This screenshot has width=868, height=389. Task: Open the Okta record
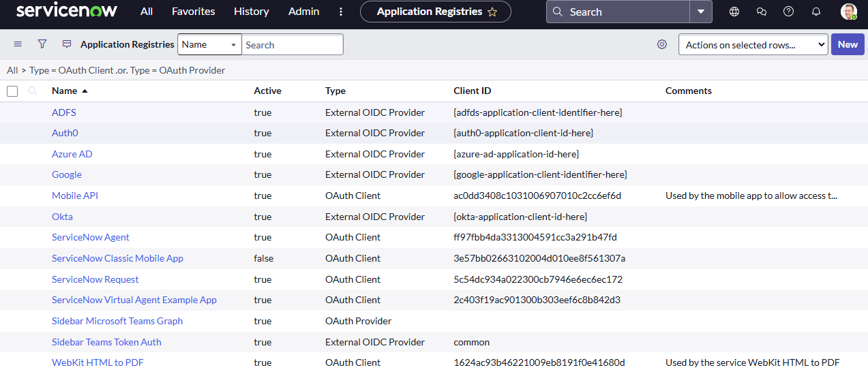click(x=62, y=217)
